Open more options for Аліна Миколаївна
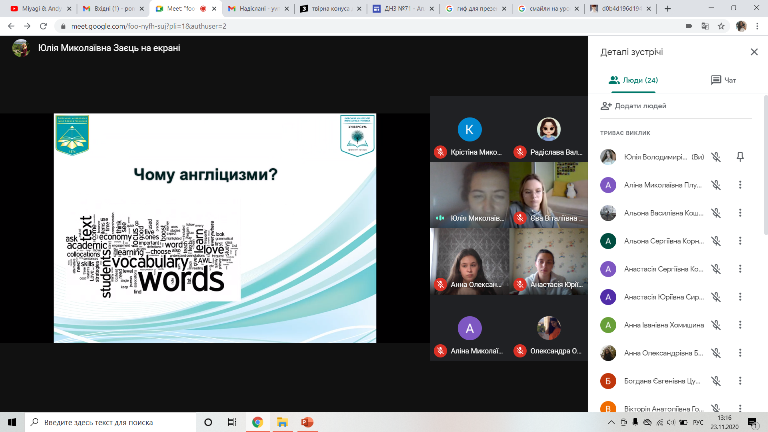The image size is (768, 432). point(740,185)
